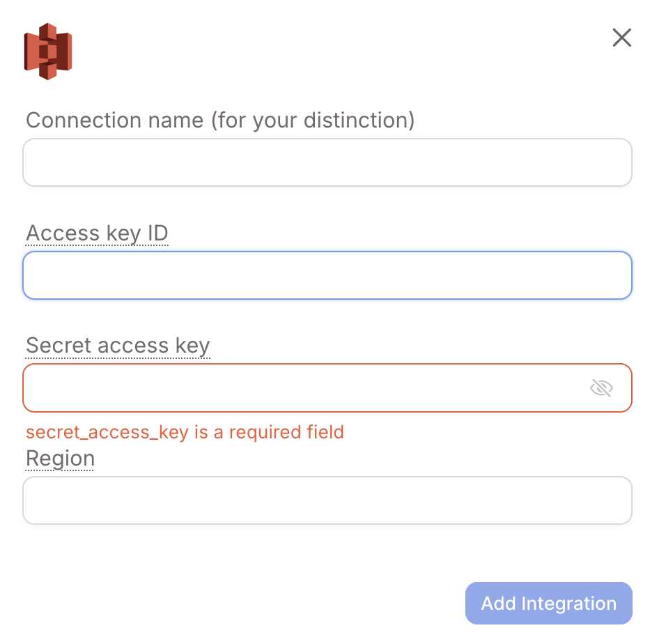Click the dotted-underlined Region label
The image size is (666, 644).
pyautogui.click(x=61, y=459)
